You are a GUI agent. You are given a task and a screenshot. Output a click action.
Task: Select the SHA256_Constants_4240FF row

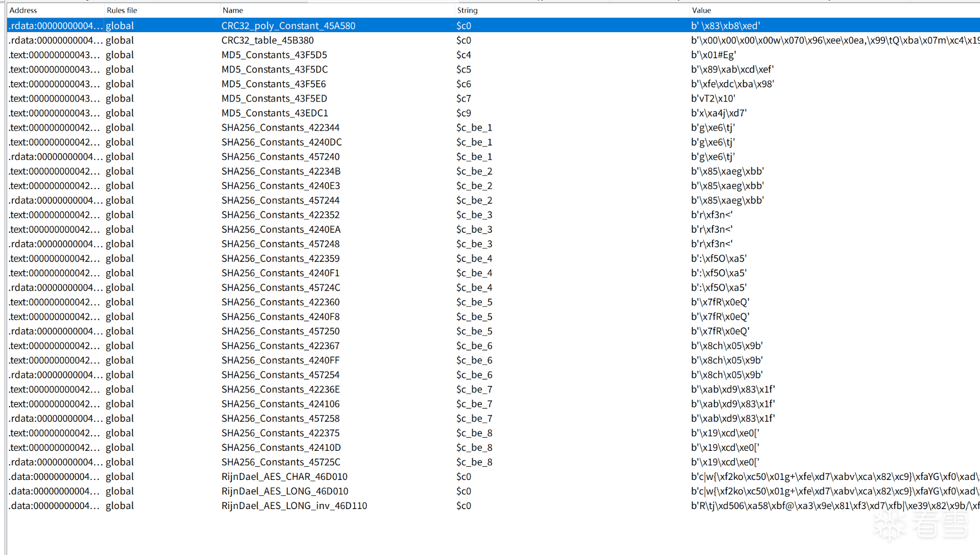point(280,360)
